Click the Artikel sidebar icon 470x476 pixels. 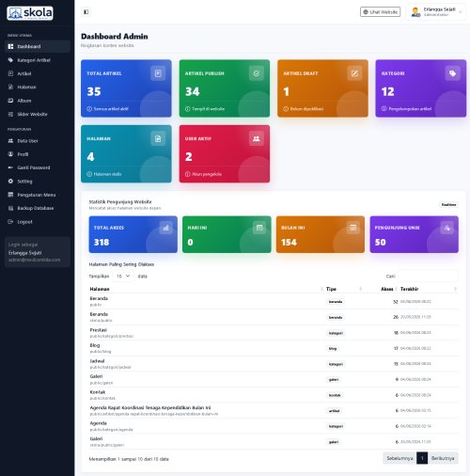click(10, 73)
